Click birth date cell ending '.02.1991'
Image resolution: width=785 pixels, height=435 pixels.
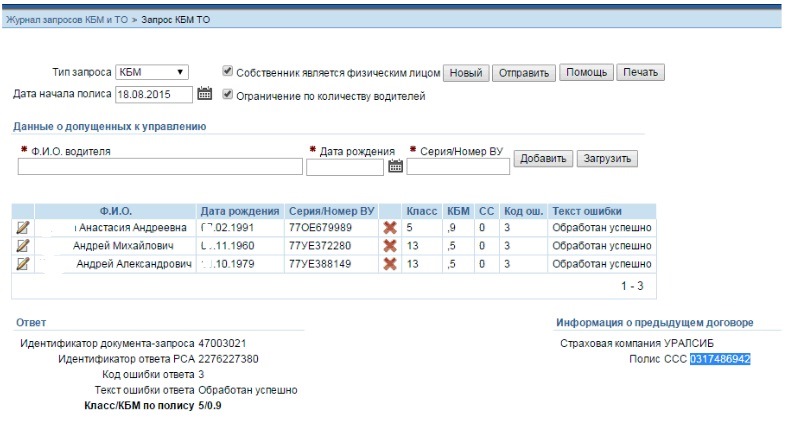tap(227, 228)
